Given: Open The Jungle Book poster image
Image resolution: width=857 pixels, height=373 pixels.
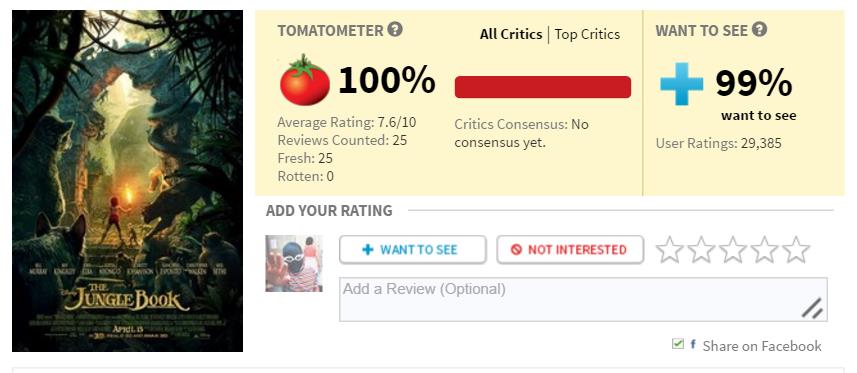Looking at the screenshot, I should [127, 181].
